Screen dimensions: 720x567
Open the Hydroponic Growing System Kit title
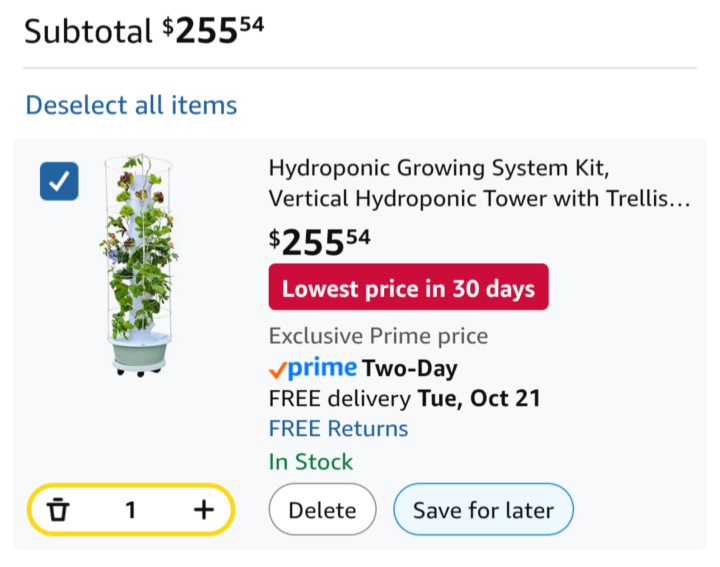(479, 183)
